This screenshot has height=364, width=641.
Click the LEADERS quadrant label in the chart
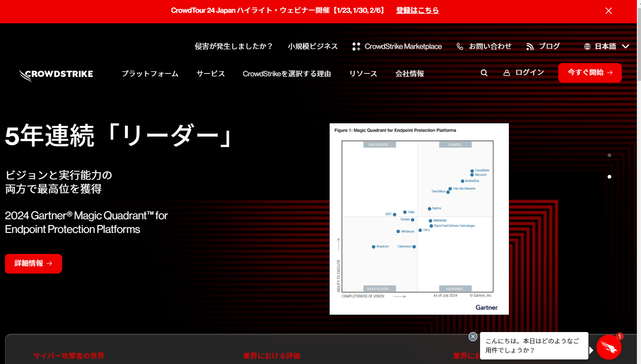click(x=454, y=145)
